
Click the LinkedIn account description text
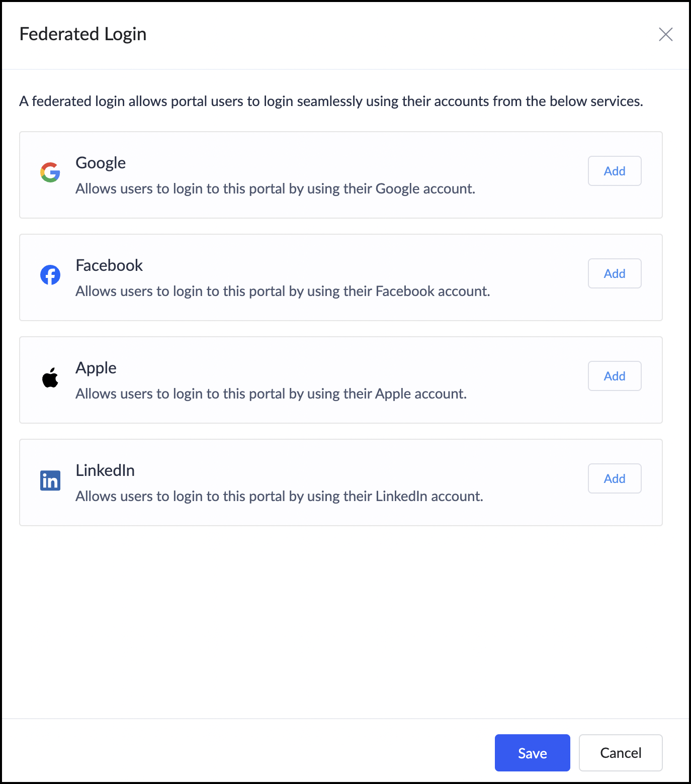point(279,497)
